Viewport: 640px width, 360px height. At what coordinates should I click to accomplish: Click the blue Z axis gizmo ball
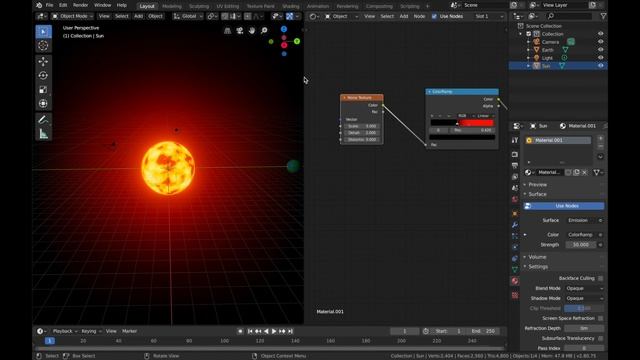point(284,29)
